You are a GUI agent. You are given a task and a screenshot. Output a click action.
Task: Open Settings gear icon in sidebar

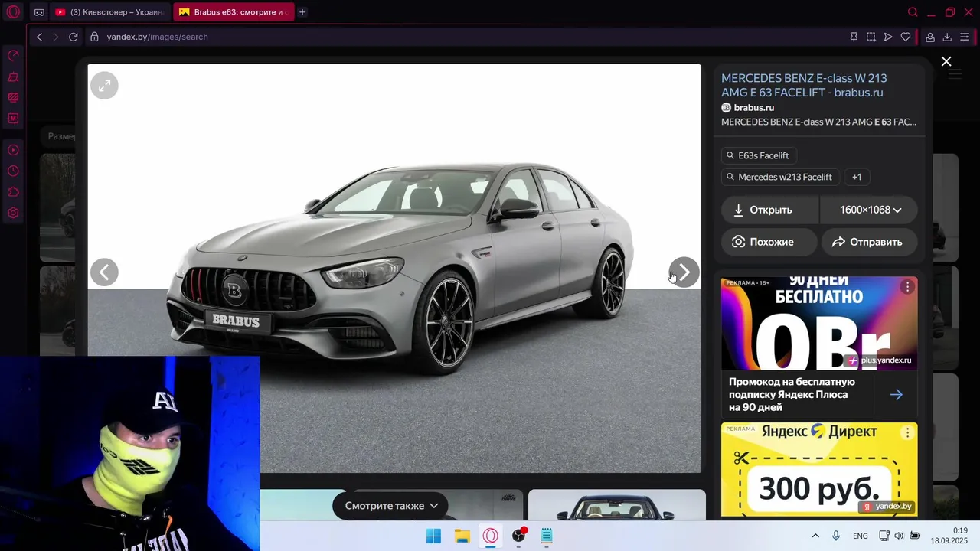pyautogui.click(x=13, y=213)
